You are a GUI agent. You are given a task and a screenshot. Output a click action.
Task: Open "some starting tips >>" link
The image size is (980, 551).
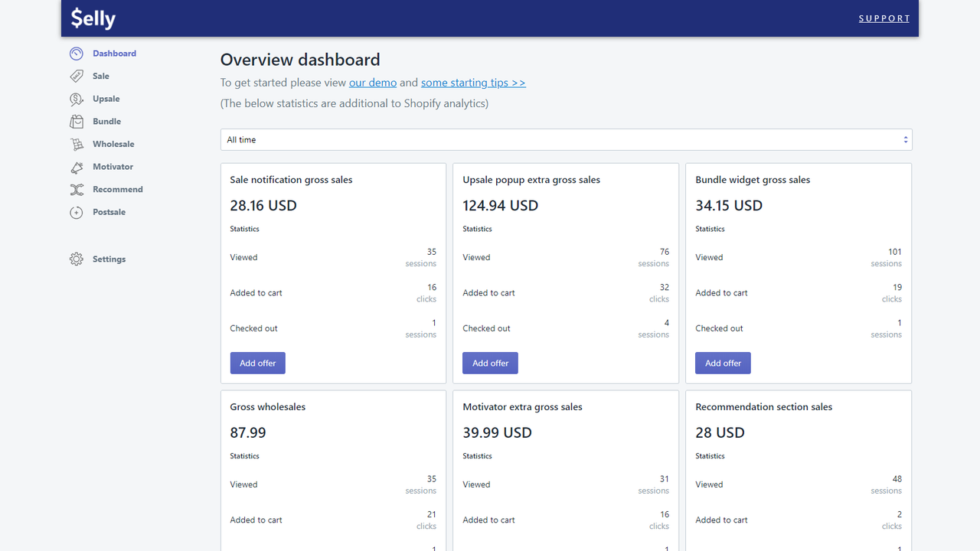[473, 83]
